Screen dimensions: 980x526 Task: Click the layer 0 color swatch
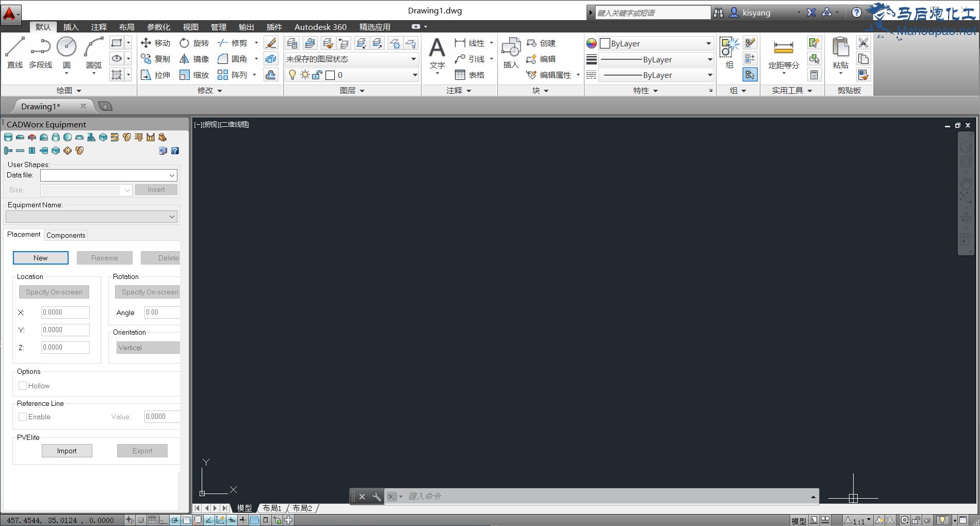tap(330, 75)
